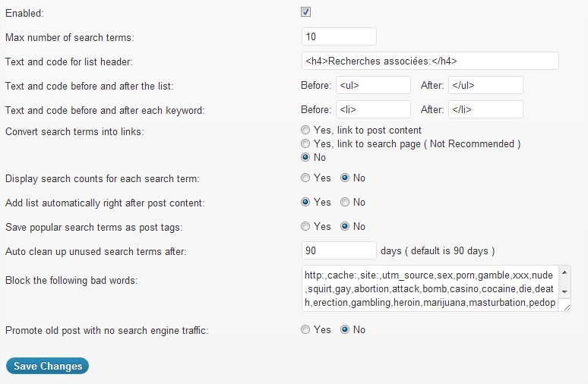The height and width of the screenshot is (384, 588).
Task: Click the bad words scrollbar down arrow
Action: click(564, 291)
